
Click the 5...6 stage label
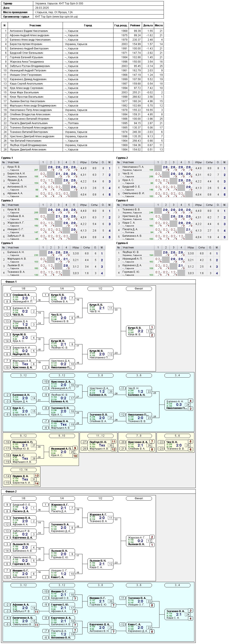point(177,436)
